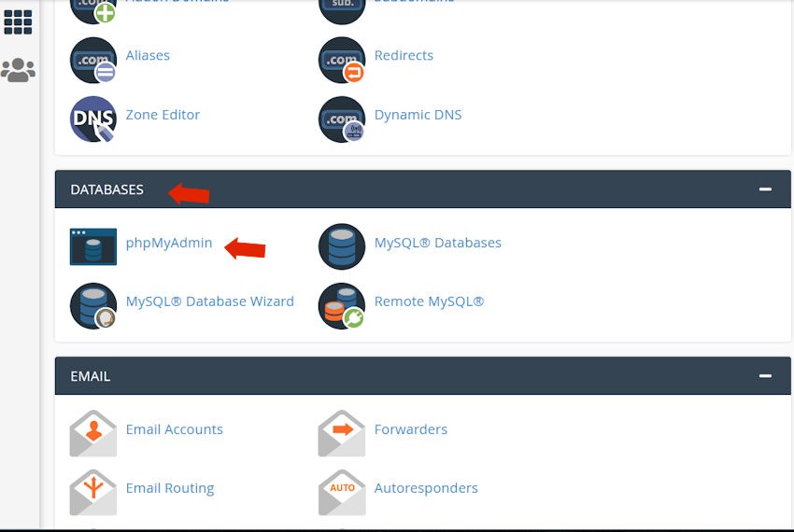
Task: Open the grid home icon in sidebar
Action: pyautogui.click(x=19, y=22)
